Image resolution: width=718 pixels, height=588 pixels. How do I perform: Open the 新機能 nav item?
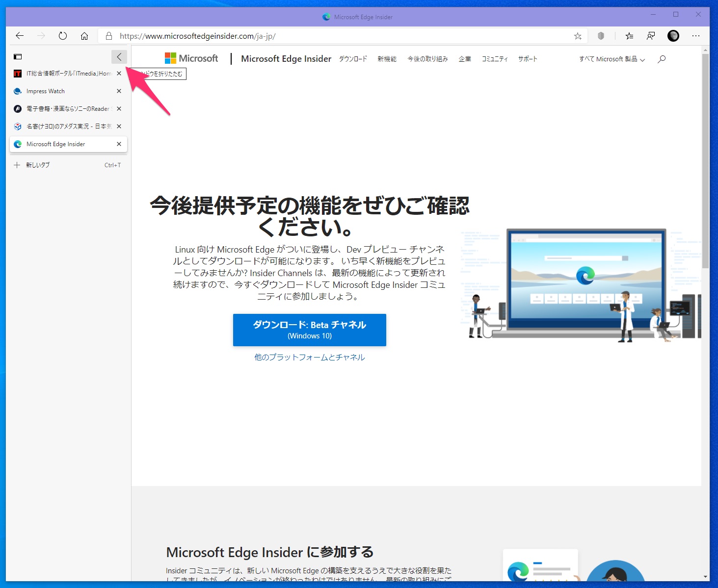click(x=387, y=59)
